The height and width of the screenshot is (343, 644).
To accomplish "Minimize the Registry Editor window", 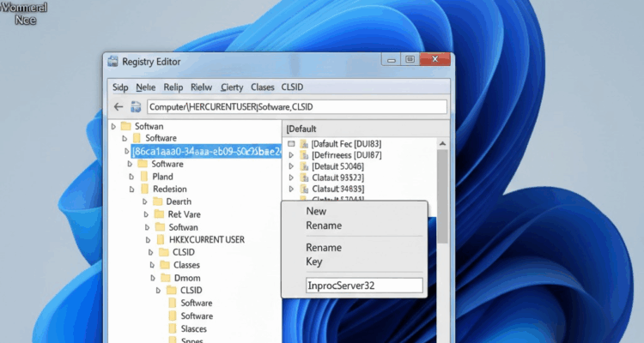I will click(392, 60).
